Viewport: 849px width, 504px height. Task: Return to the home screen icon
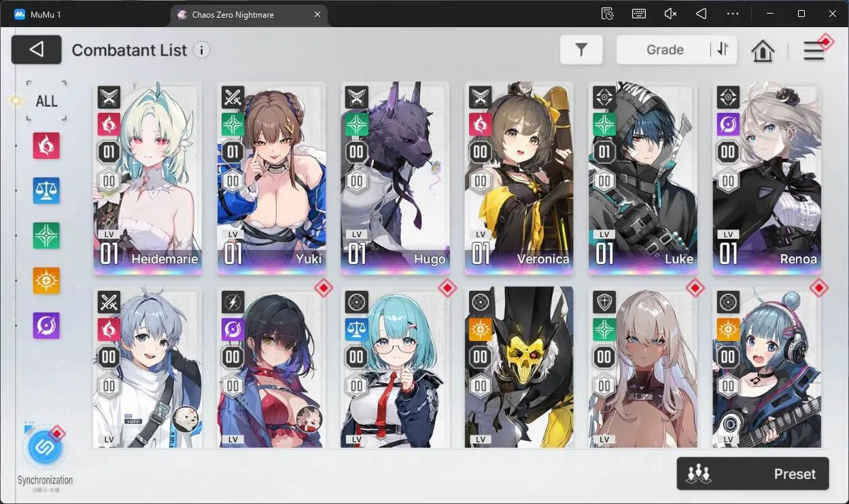click(x=763, y=50)
